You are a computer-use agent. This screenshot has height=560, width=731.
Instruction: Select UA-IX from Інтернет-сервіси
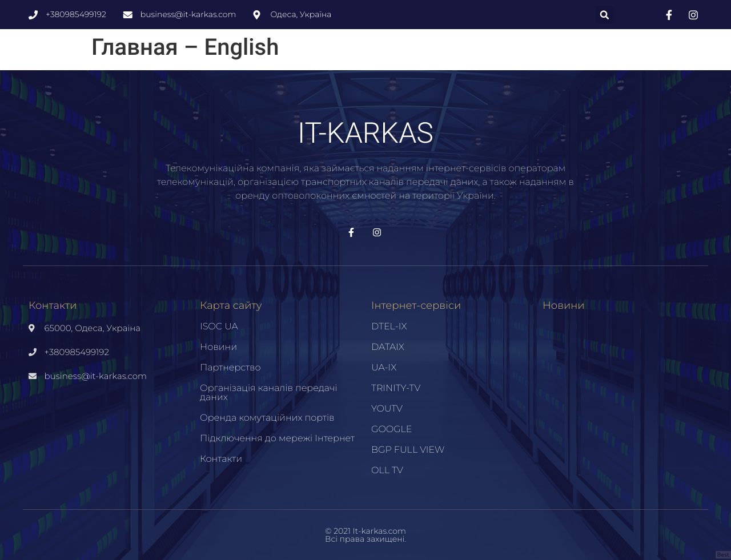(384, 367)
